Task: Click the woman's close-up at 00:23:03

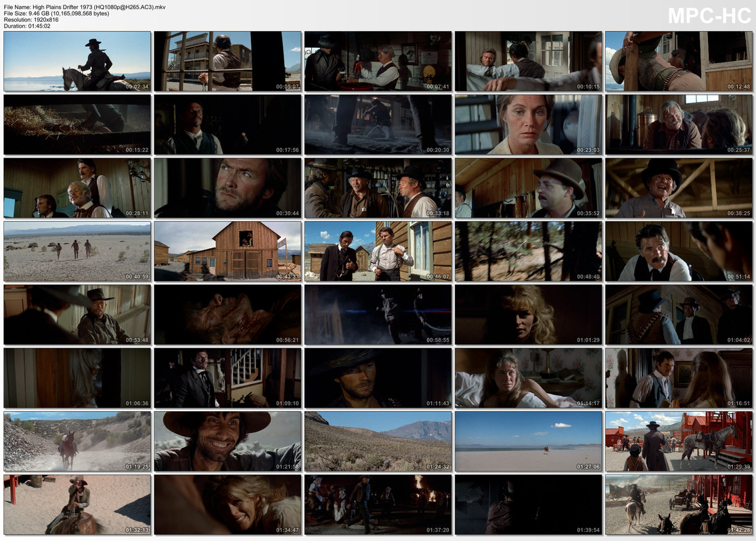Action: pyautogui.click(x=529, y=124)
